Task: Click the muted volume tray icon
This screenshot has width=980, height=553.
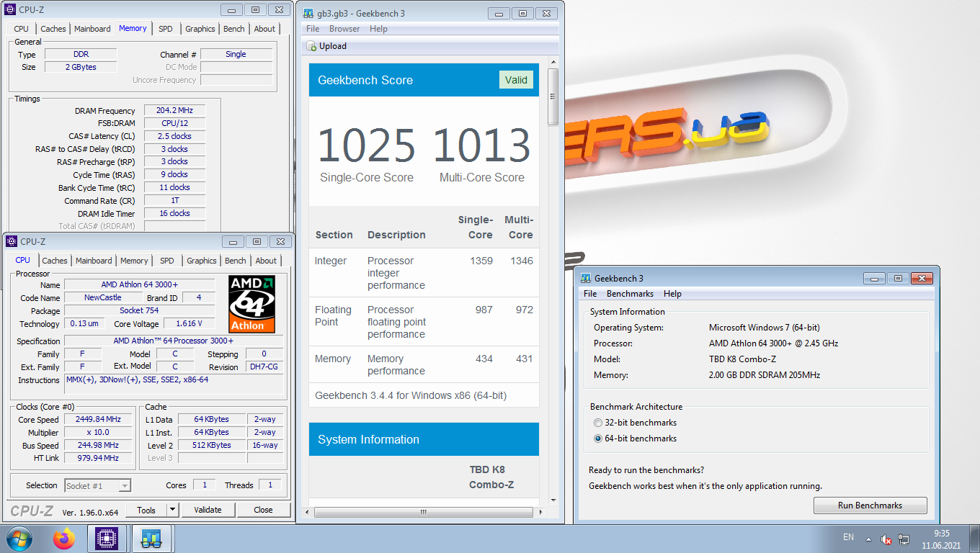Action: click(x=886, y=539)
